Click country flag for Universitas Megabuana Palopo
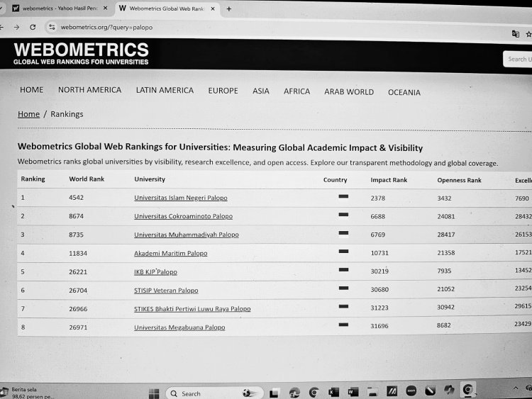The width and height of the screenshot is (532, 399). 343,325
